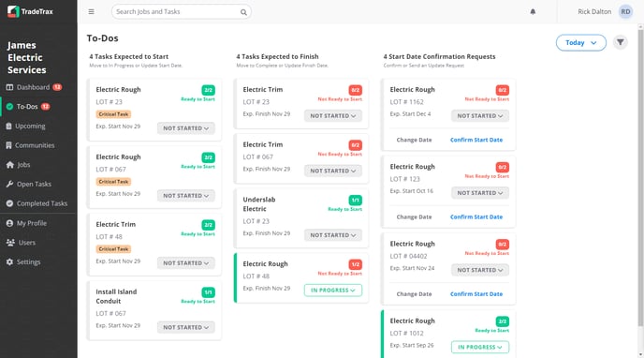Open status dropdown for Electric Rough LOT 1162
This screenshot has height=358, width=644.
(480, 116)
